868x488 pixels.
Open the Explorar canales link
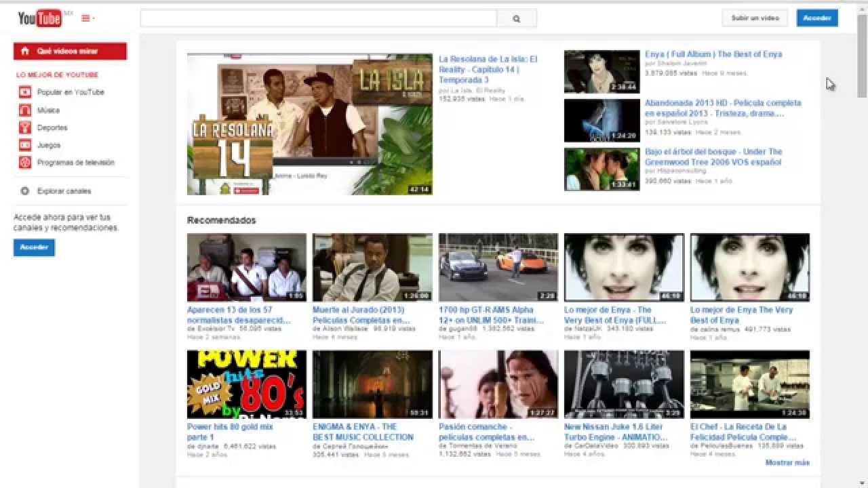coord(64,191)
